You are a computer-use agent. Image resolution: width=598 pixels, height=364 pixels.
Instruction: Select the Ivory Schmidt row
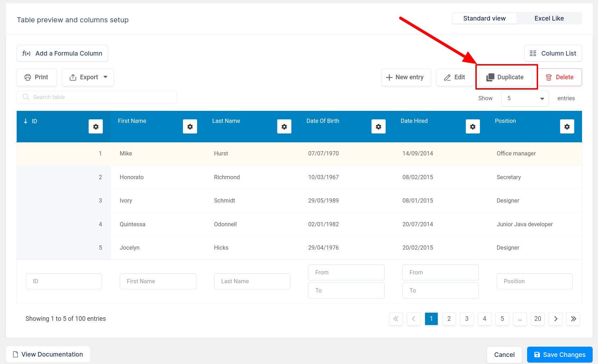tap(299, 201)
